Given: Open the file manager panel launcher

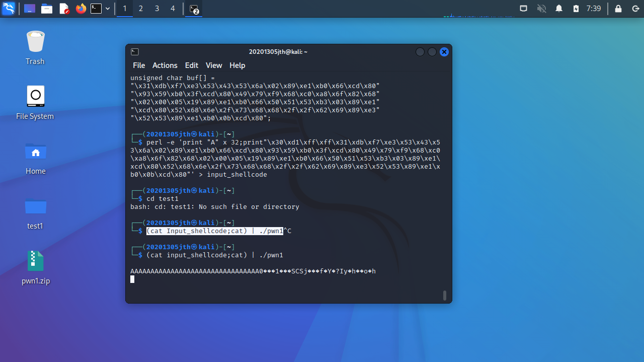Looking at the screenshot, I should click(x=47, y=9).
